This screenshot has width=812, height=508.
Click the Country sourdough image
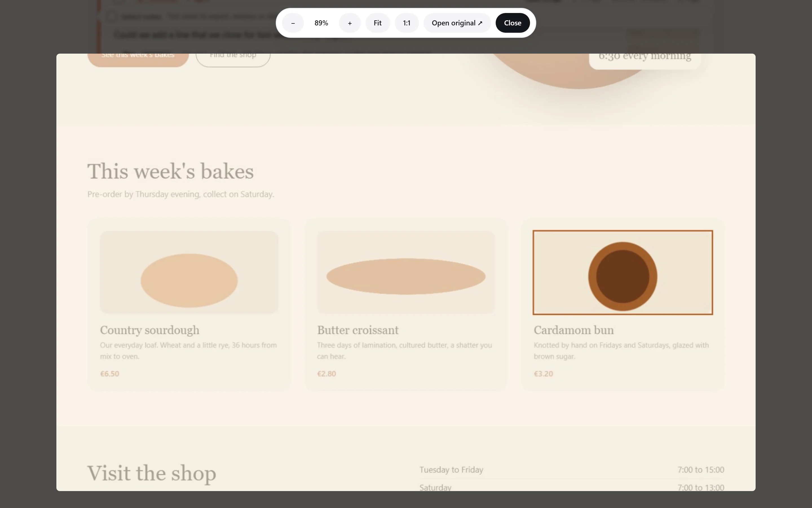pos(189,272)
